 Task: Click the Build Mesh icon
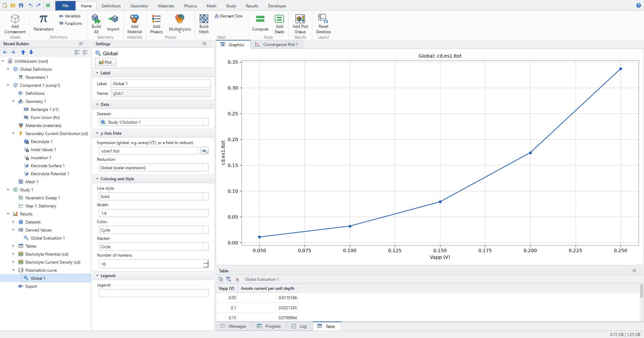coord(204,19)
